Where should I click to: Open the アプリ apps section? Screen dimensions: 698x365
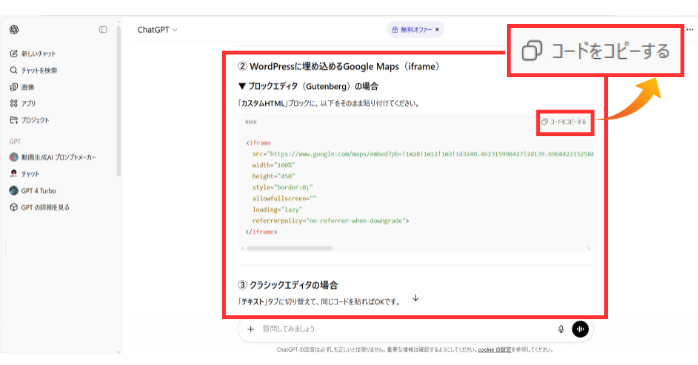(23, 103)
